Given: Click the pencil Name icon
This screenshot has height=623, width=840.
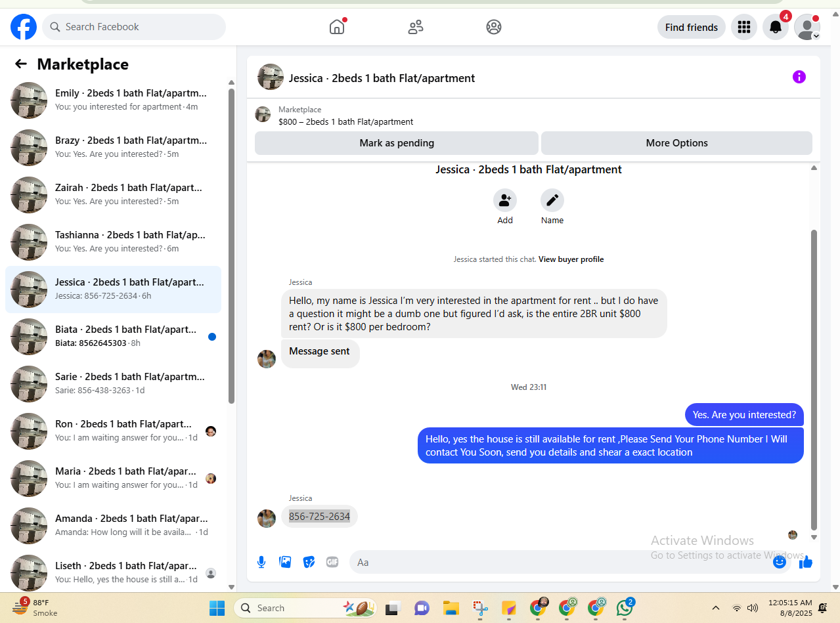Looking at the screenshot, I should 552,200.
